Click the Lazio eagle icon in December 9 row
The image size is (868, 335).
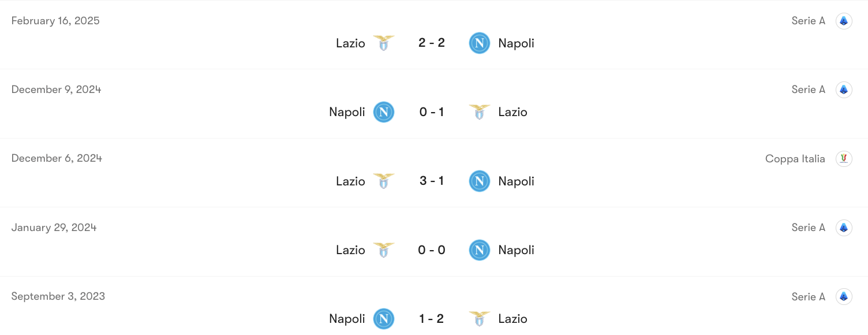point(479,111)
